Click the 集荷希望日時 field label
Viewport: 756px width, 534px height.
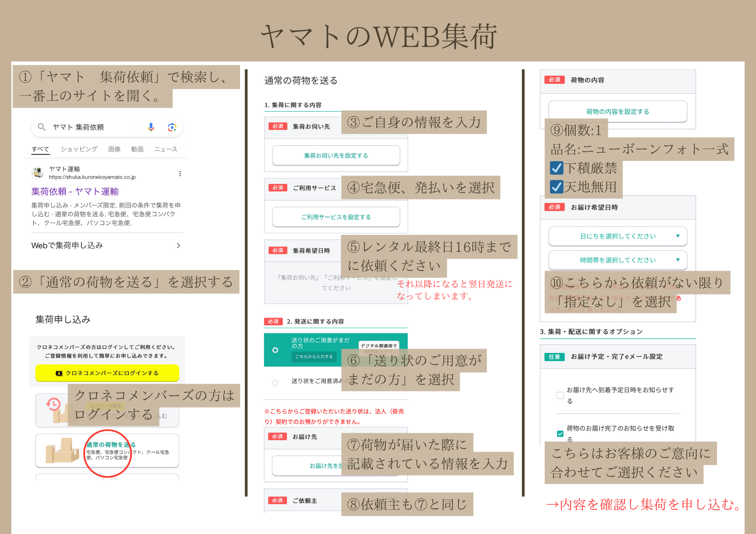(311, 251)
